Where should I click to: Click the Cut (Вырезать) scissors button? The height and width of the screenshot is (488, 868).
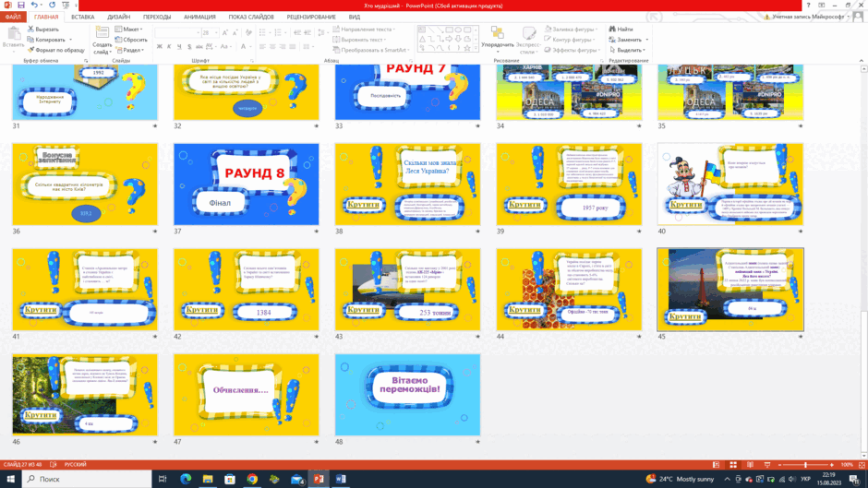[x=43, y=30]
